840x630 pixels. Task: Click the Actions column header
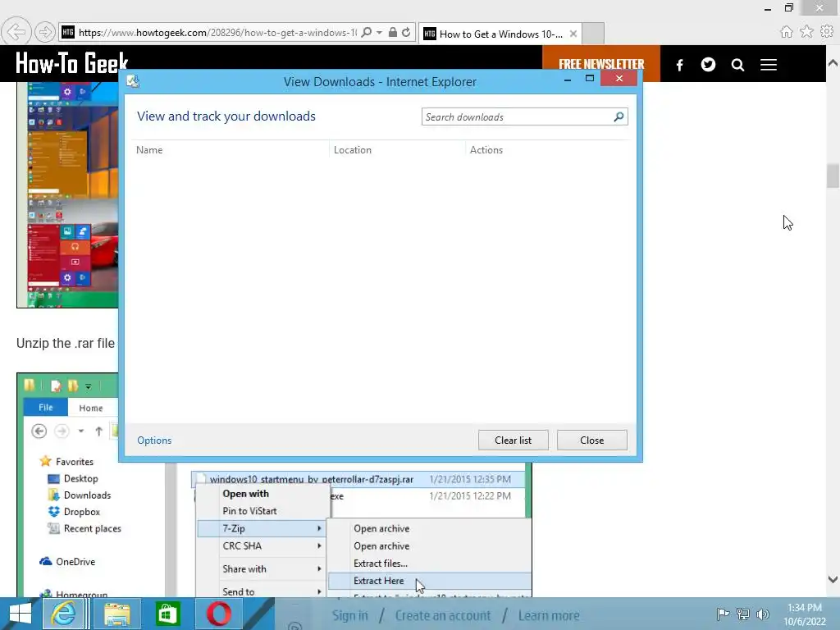[486, 150]
